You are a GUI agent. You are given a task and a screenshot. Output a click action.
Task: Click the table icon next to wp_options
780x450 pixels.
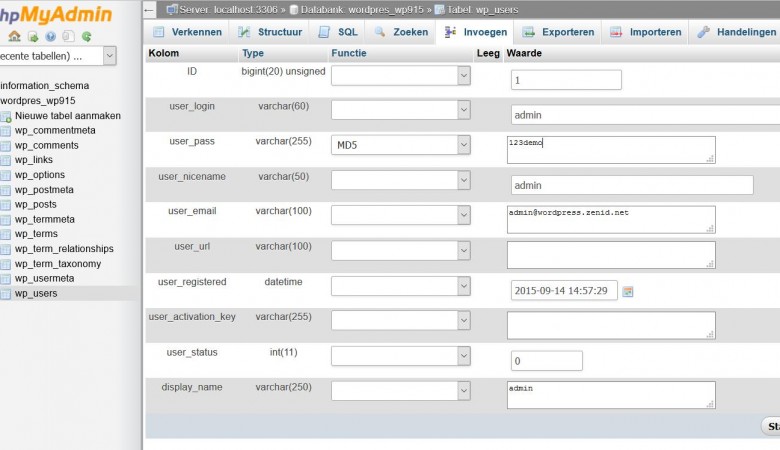click(x=5, y=176)
